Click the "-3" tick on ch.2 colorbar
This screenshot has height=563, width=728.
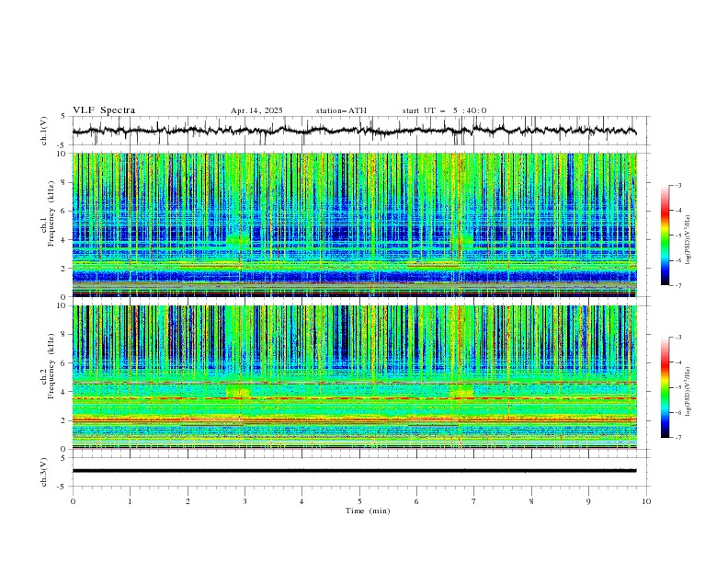[x=677, y=338]
